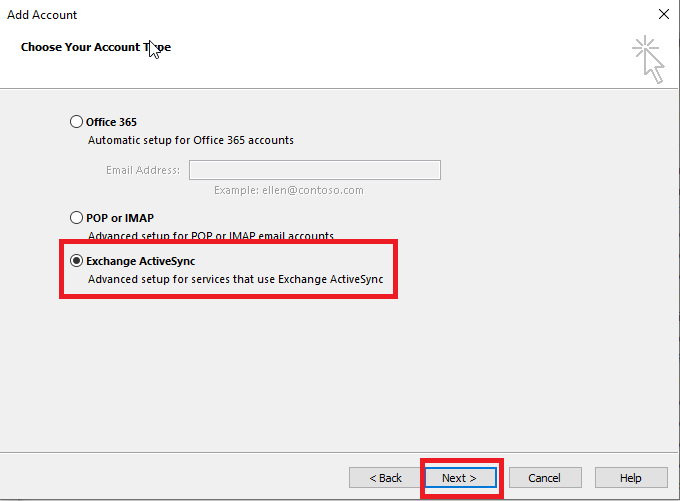Click 'Example: ellen@contoso.com' hint text
Viewport: 680px width, 501px height.
tap(289, 190)
